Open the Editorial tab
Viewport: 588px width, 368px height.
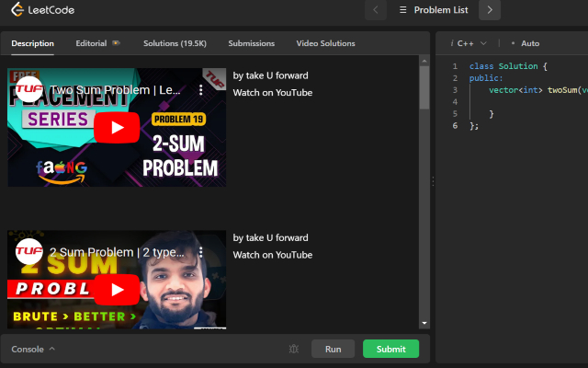(91, 43)
